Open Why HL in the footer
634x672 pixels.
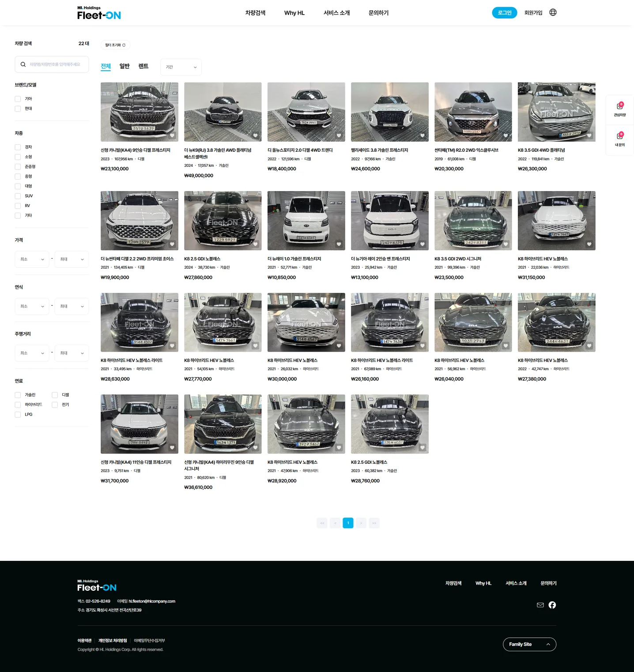483,583
